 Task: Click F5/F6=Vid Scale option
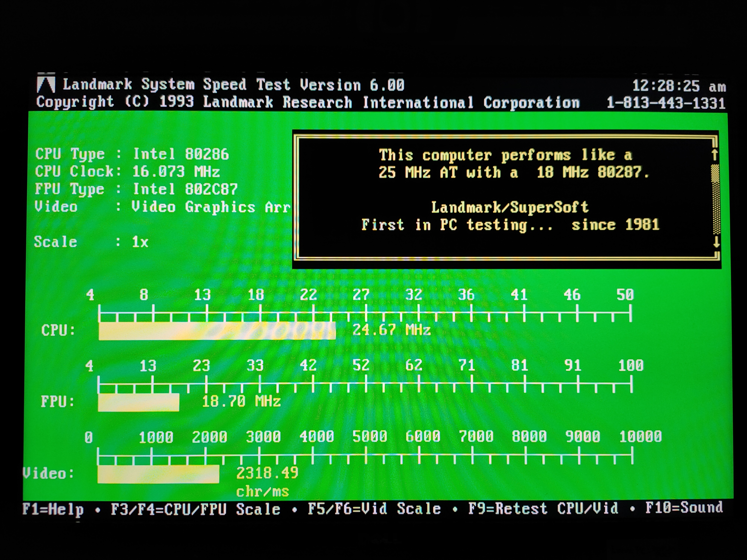coord(374,509)
